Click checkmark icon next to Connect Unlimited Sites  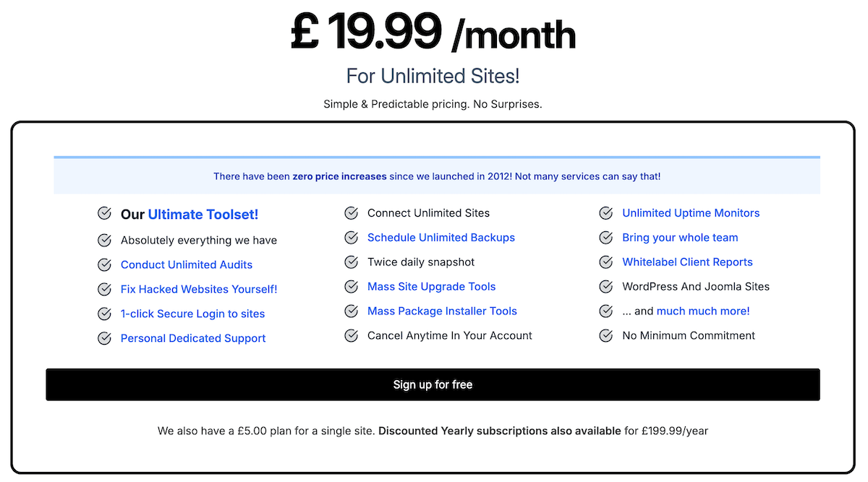click(x=352, y=213)
